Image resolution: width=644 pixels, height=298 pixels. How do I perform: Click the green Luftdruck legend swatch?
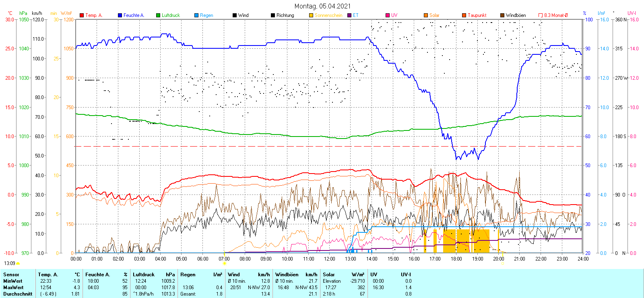(158, 15)
